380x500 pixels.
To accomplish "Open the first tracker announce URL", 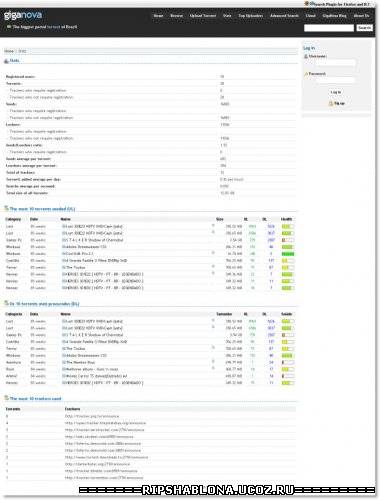I will 92,416.
